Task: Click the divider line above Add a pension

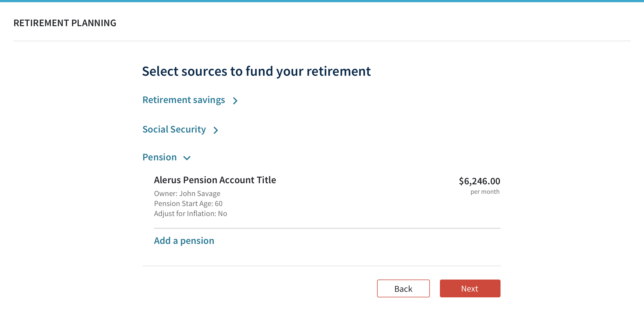Action: click(x=327, y=228)
